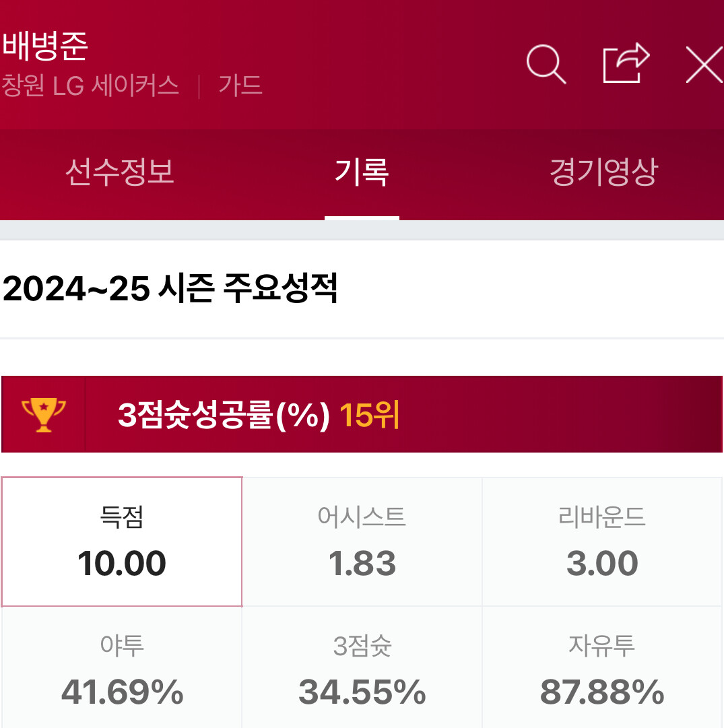Open the search magnifier icon
This screenshot has width=724, height=728.
(x=546, y=64)
